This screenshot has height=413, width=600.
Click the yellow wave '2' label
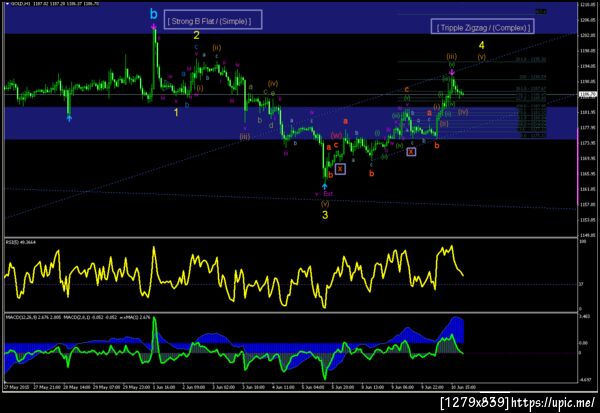[x=196, y=35]
